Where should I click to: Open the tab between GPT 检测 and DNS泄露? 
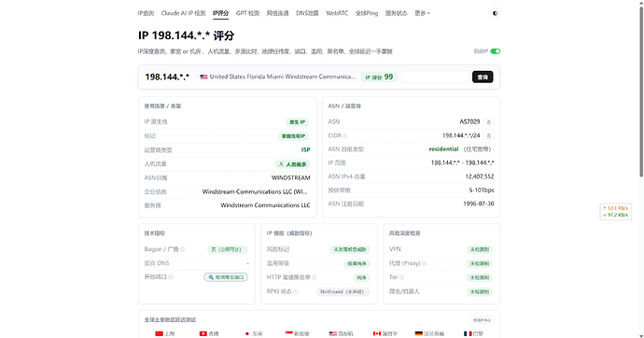[277, 13]
